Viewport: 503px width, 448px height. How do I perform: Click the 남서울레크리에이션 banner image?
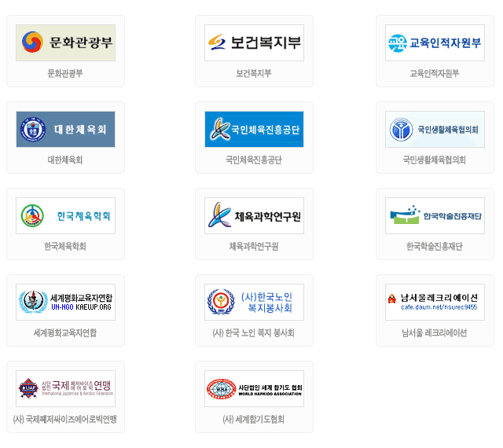pyautogui.click(x=435, y=302)
